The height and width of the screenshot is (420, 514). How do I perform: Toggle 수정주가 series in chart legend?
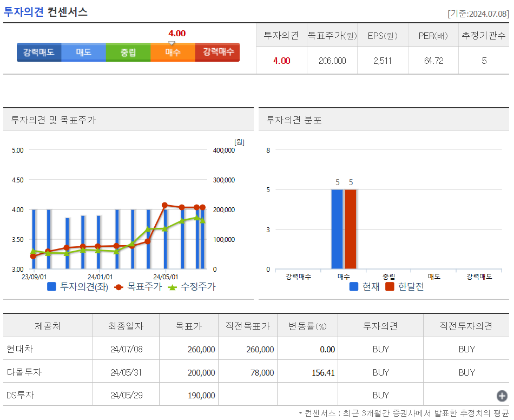click(x=192, y=287)
